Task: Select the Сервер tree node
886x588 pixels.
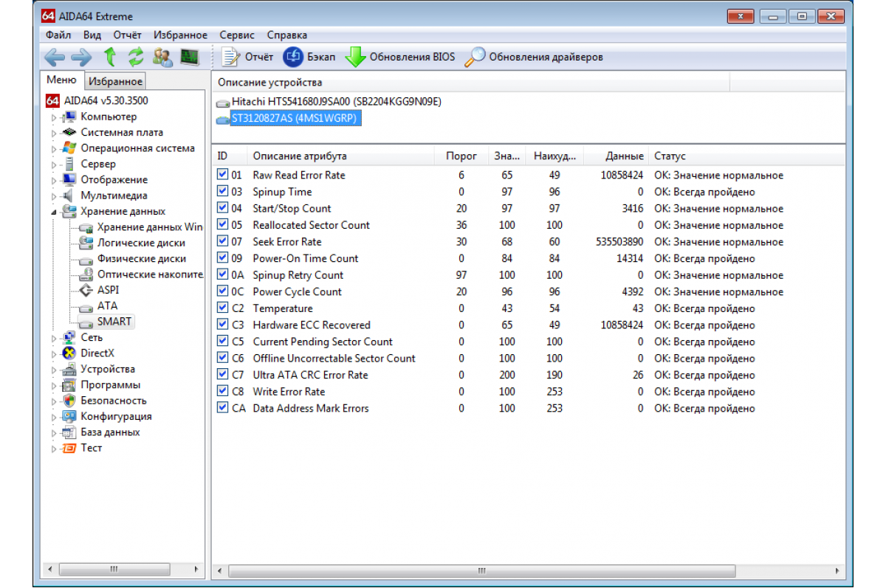Action: [98, 164]
